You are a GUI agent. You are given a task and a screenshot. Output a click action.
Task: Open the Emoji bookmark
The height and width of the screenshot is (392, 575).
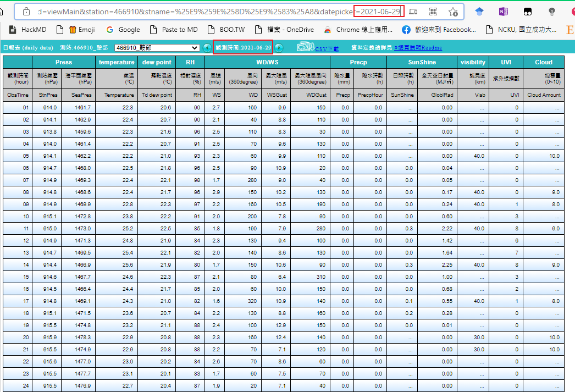pos(81,30)
